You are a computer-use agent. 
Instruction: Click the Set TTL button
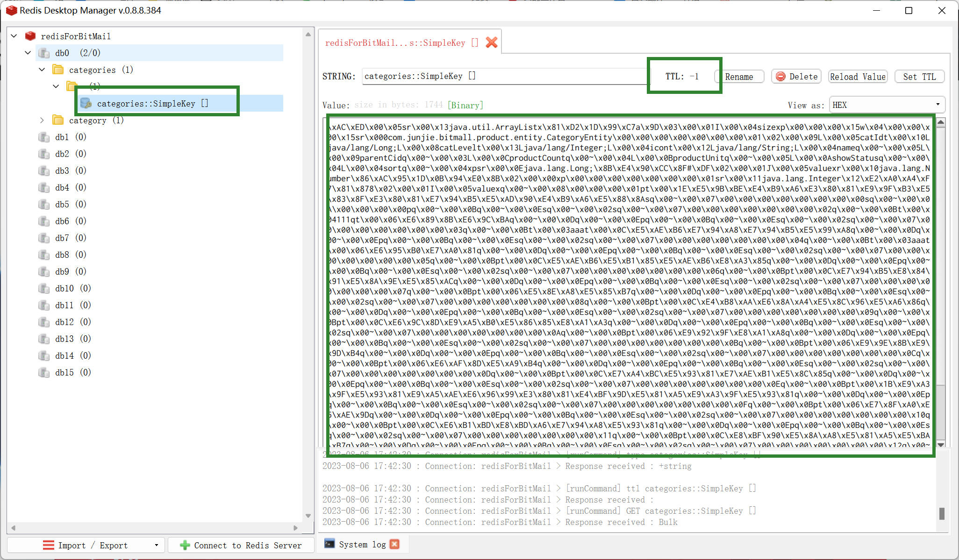coord(919,77)
